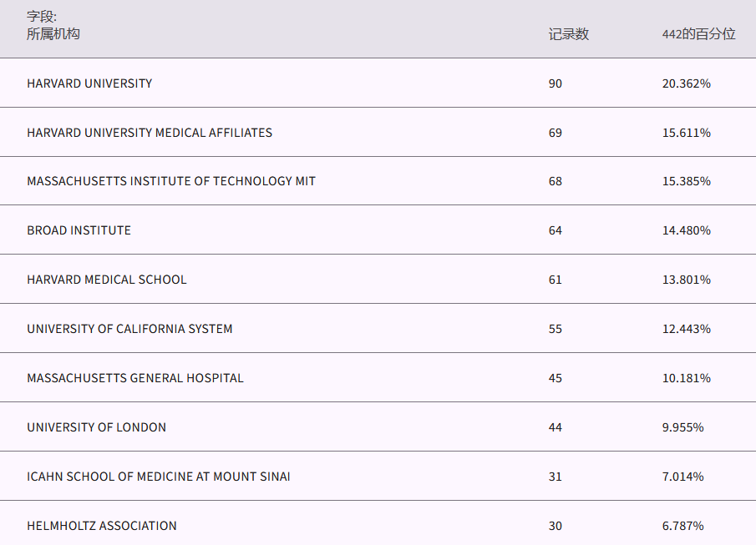Click the 所属机构 field header
This screenshot has width=756, height=545.
(x=53, y=34)
